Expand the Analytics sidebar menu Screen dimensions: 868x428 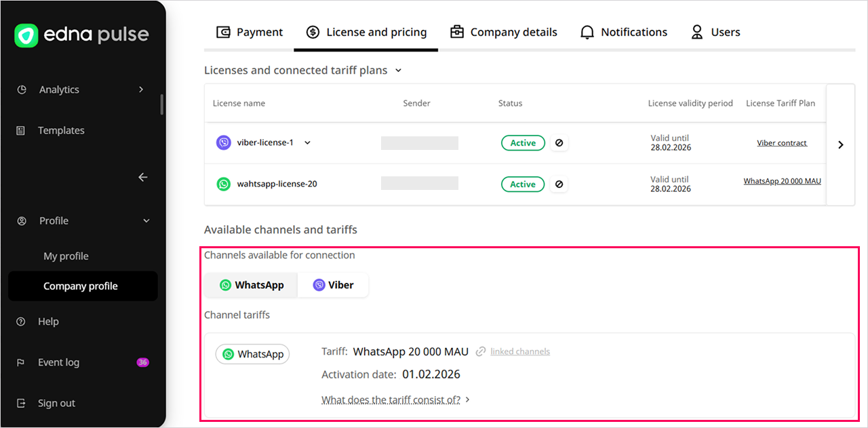(x=141, y=90)
